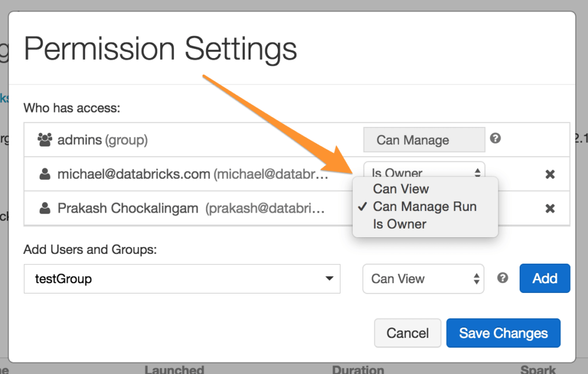Click Save Changes button
This screenshot has width=588, height=374.
[x=503, y=333]
